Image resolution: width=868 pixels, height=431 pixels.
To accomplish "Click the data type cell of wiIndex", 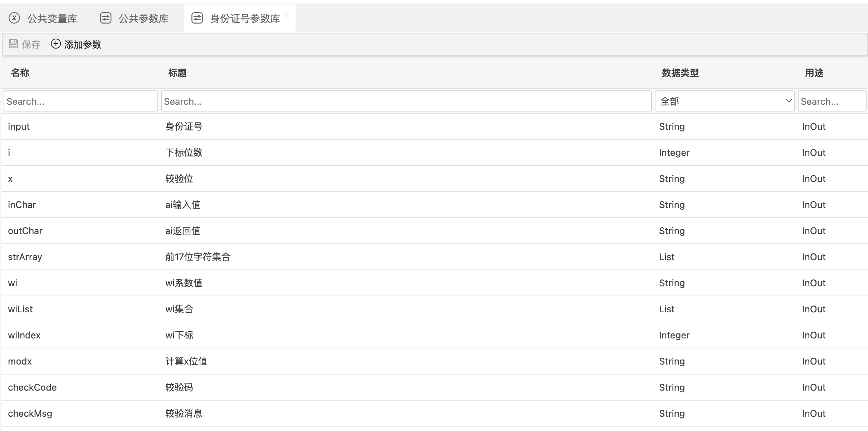I will pos(674,335).
